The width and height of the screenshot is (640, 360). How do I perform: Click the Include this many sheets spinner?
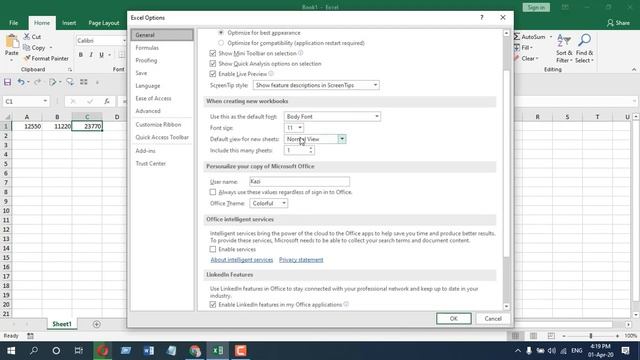[311, 150]
